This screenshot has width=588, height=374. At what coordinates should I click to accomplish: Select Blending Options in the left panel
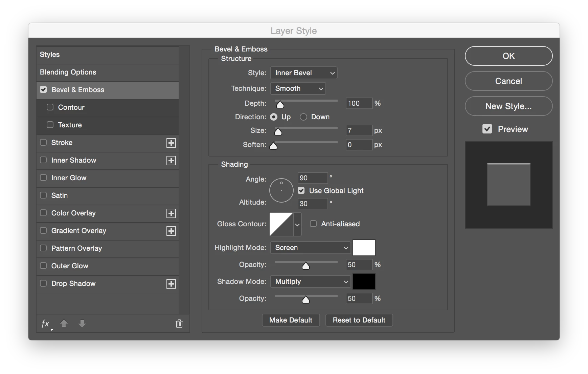(x=108, y=72)
